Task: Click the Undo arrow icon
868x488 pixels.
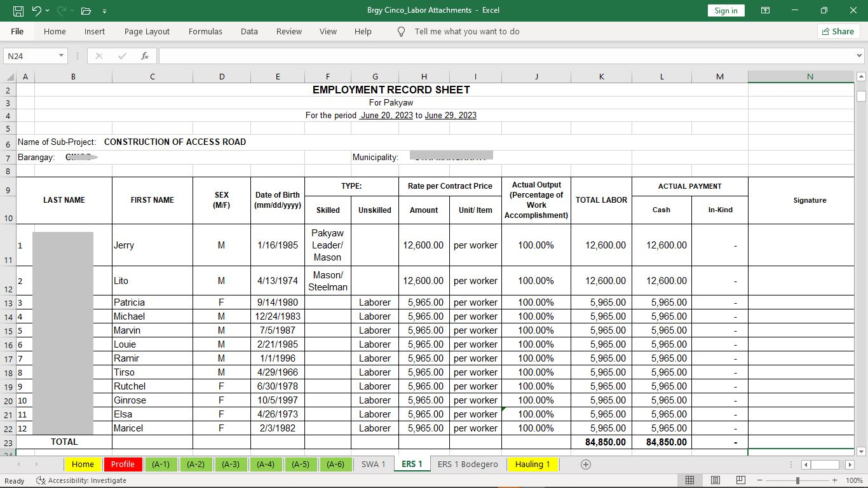Action: 36,11
